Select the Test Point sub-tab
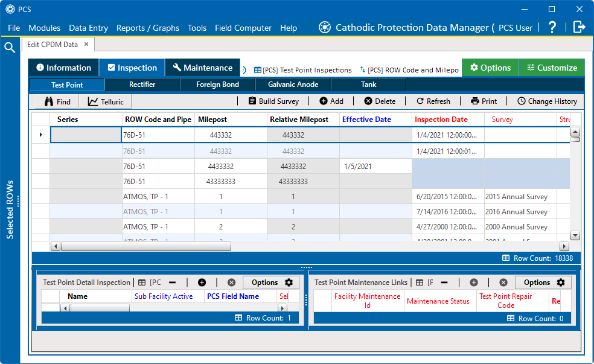The image size is (594, 364). pos(67,85)
